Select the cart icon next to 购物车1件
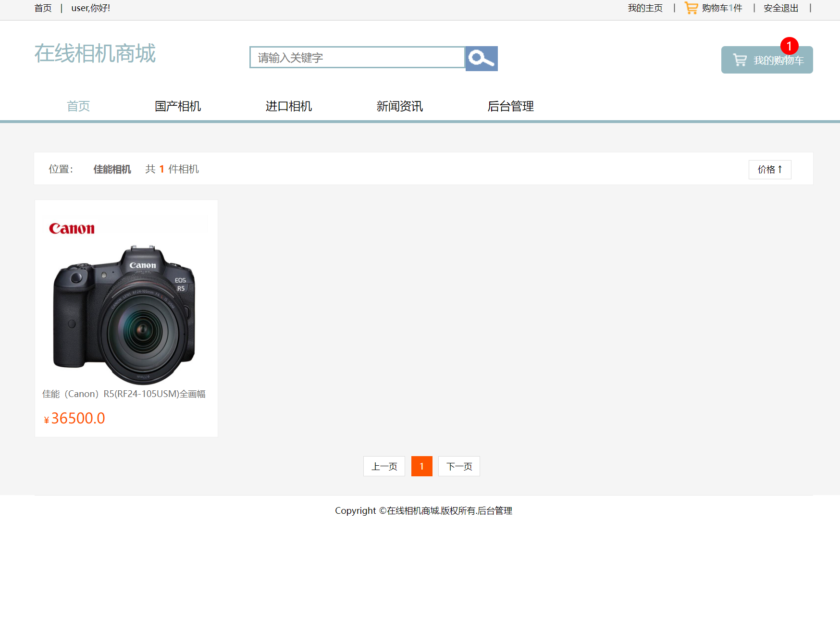Screen dimensions: 840x633 coord(691,8)
